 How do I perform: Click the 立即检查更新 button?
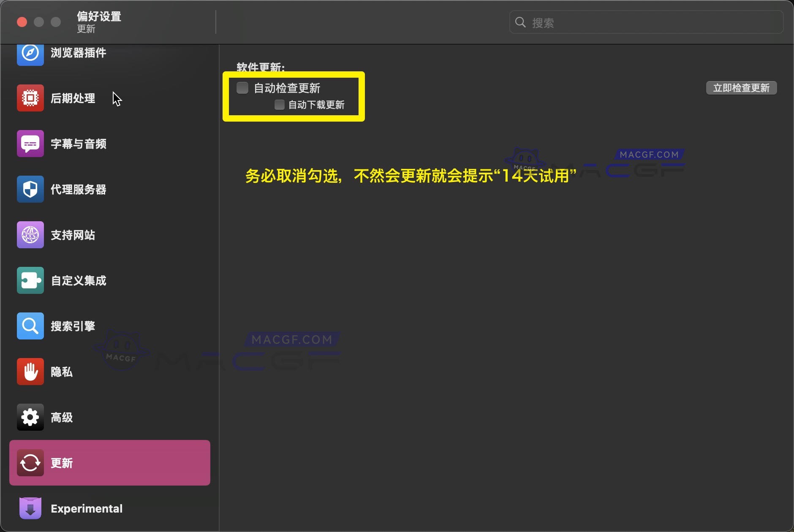coord(741,87)
